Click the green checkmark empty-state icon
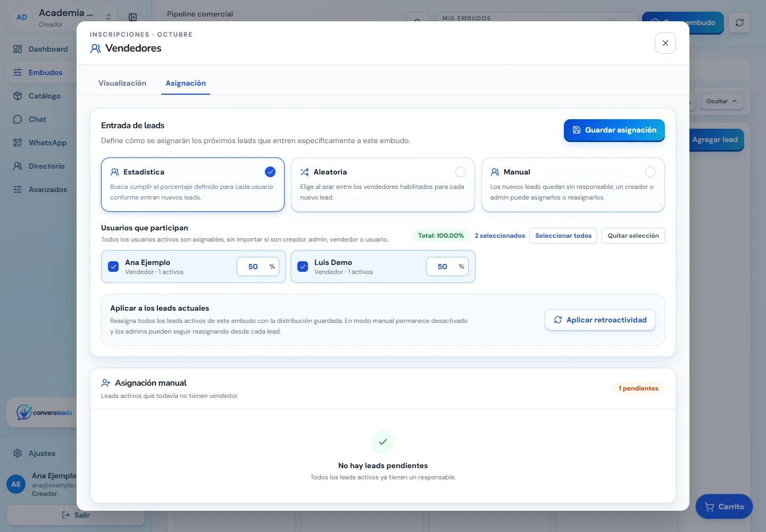Viewport: 766px width, 532px height. [x=383, y=442]
